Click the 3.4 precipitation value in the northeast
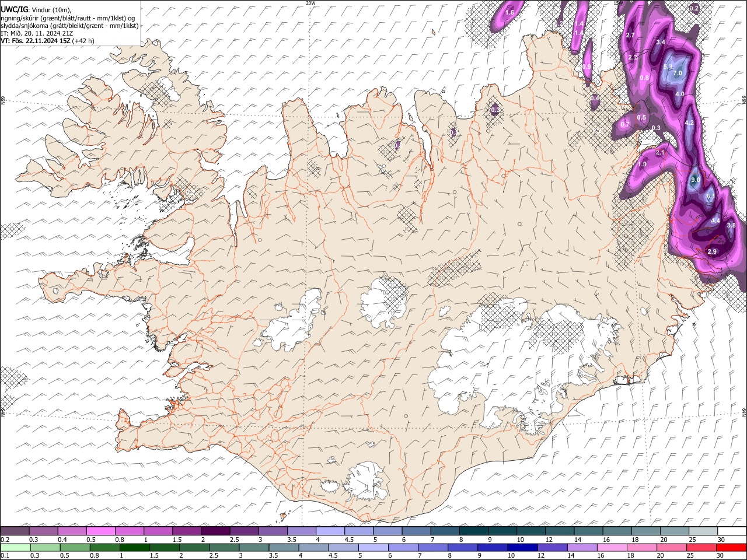This screenshot has width=747, height=560. click(x=661, y=43)
